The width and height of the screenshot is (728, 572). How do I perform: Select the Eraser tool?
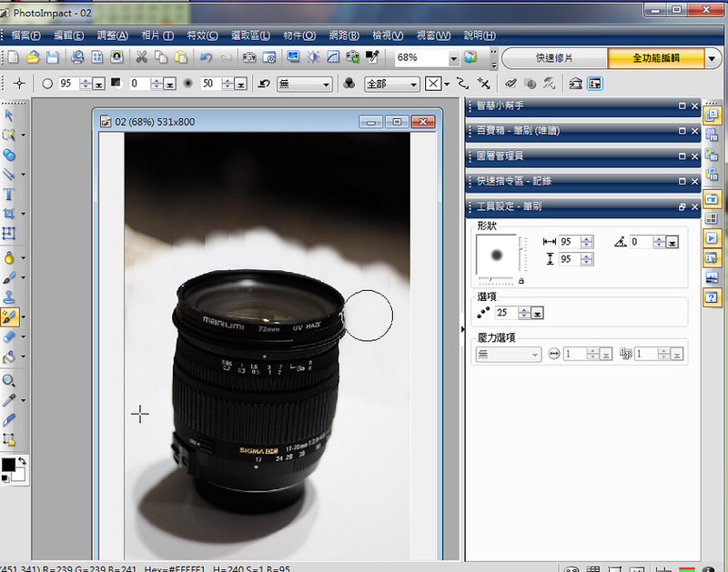click(x=9, y=336)
